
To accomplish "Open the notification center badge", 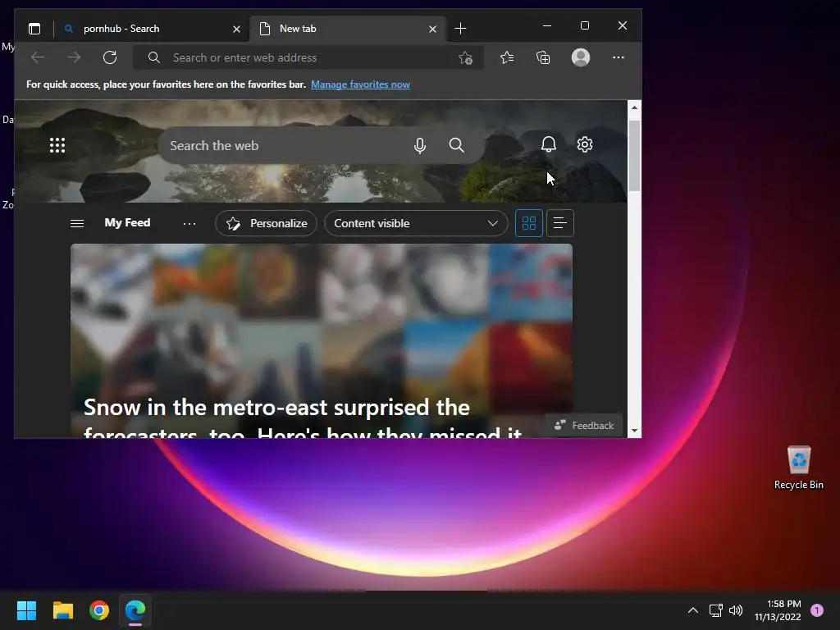I will tap(817, 610).
